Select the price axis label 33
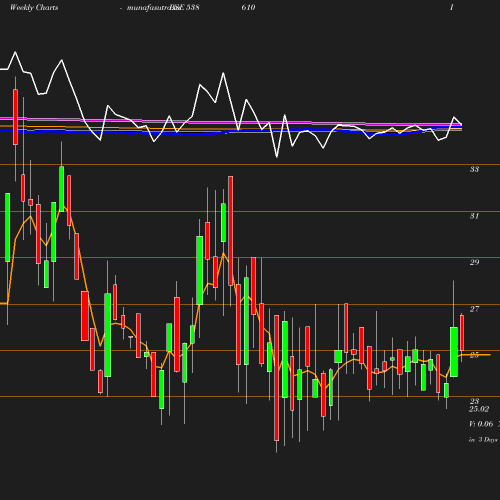This screenshot has width=500, height=500. (474, 169)
